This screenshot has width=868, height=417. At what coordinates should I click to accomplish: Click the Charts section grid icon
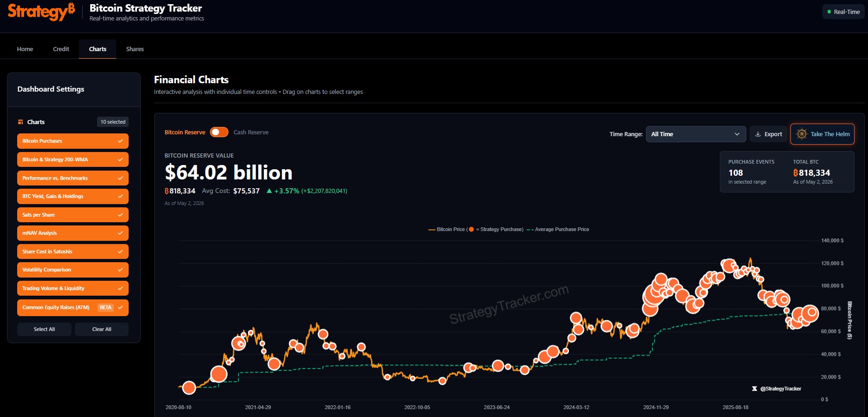20,122
